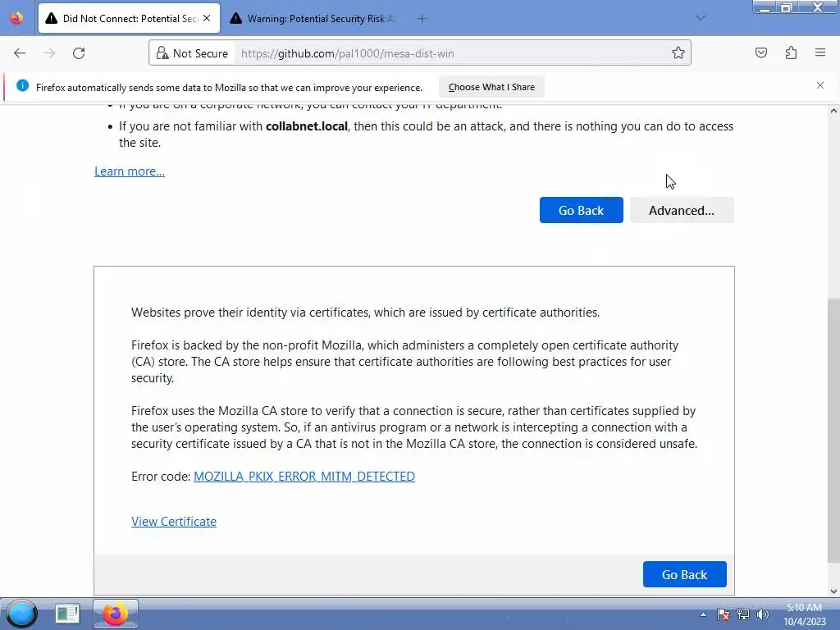Image resolution: width=840 pixels, height=630 pixels.
Task: Open the Firefox View icon
Action: point(16,18)
